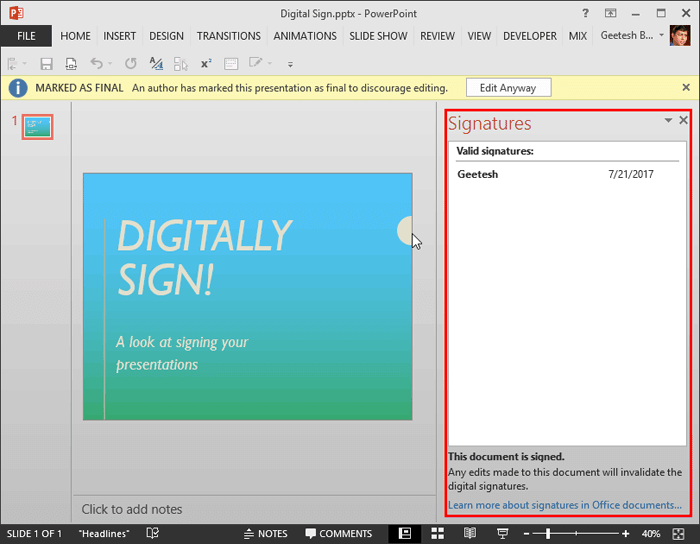Click the page setup document icon beside Save
The image size is (700, 544).
pyautogui.click(x=71, y=64)
